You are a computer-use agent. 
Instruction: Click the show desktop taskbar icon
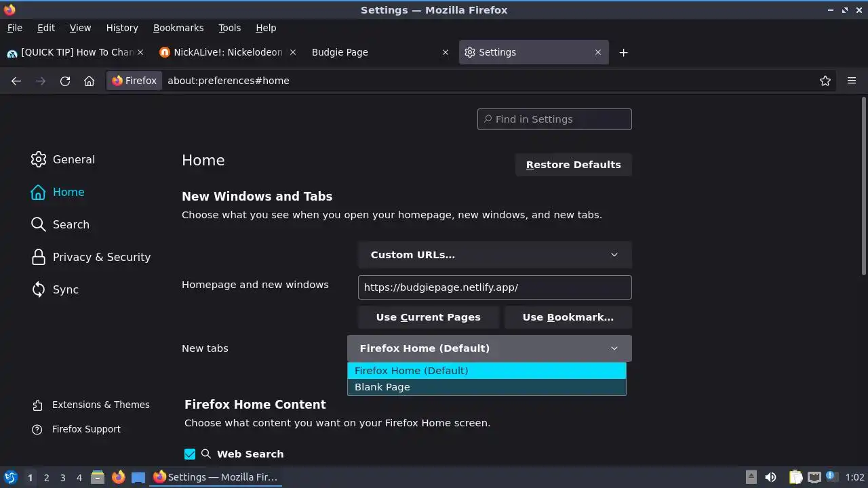coord(138,477)
